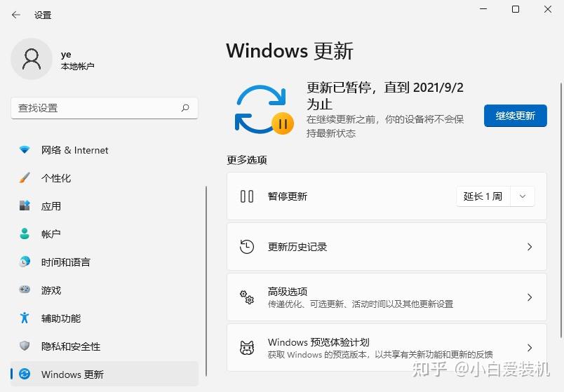
Task: Extend pause with 延长 1 周 button
Action: (483, 196)
